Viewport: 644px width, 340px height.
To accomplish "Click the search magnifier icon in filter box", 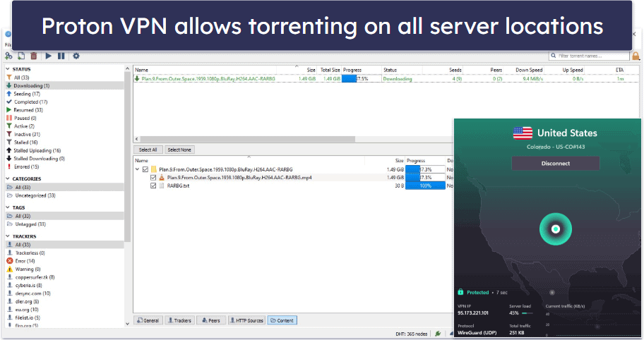I will click(x=554, y=56).
